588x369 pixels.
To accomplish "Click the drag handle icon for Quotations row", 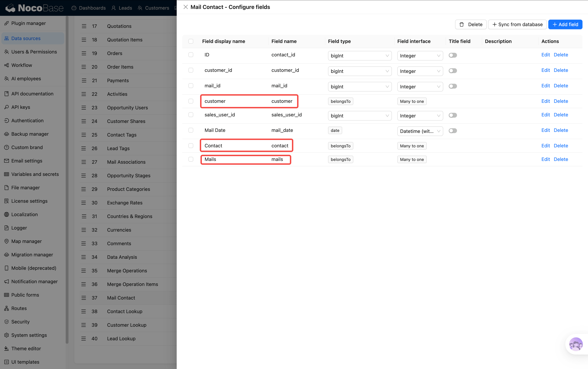I will tap(84, 26).
